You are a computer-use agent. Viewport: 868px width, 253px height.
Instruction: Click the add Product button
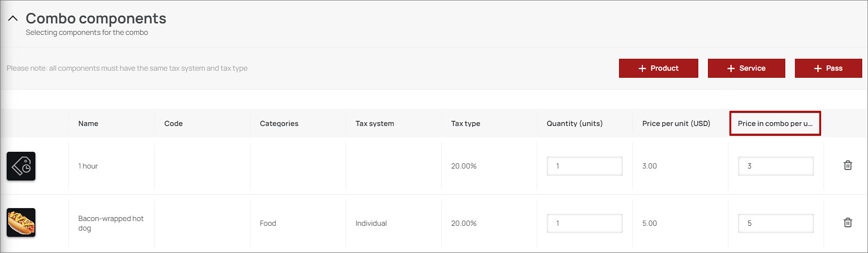pos(658,68)
